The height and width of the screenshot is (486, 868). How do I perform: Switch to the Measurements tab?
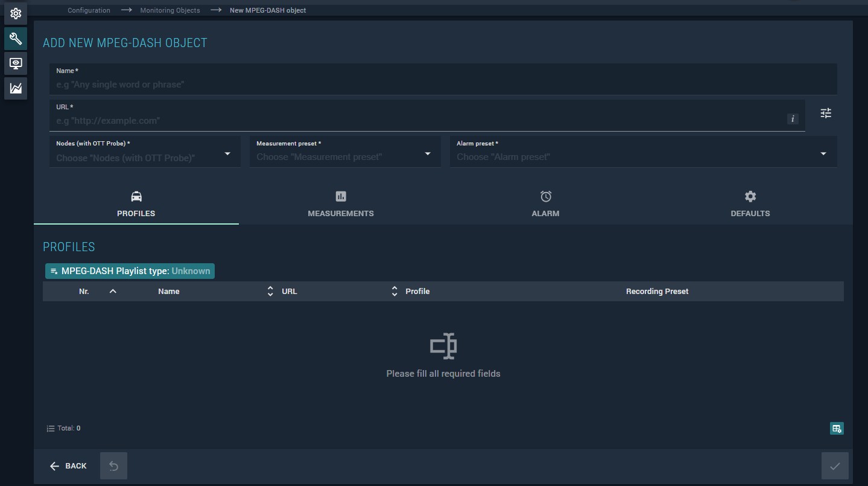pos(341,205)
